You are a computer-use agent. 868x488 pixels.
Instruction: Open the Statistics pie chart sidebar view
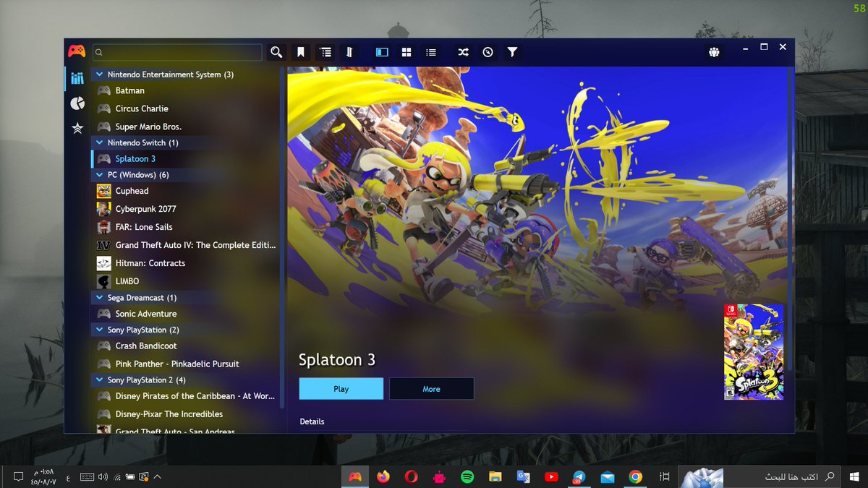point(77,103)
